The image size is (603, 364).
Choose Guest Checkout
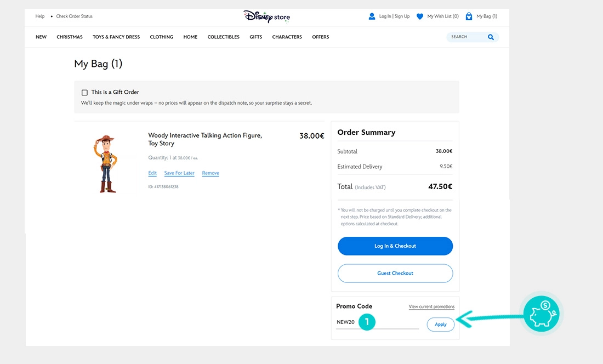[x=395, y=273]
